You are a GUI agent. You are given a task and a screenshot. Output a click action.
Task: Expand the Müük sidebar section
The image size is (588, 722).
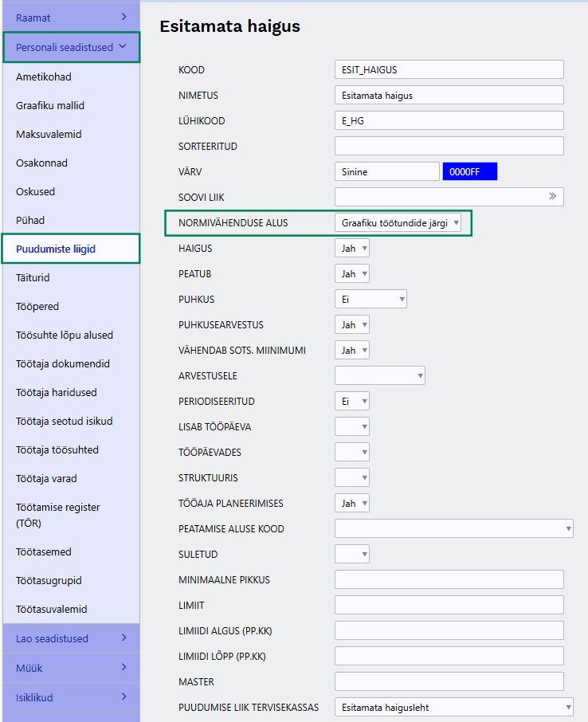coord(70,668)
